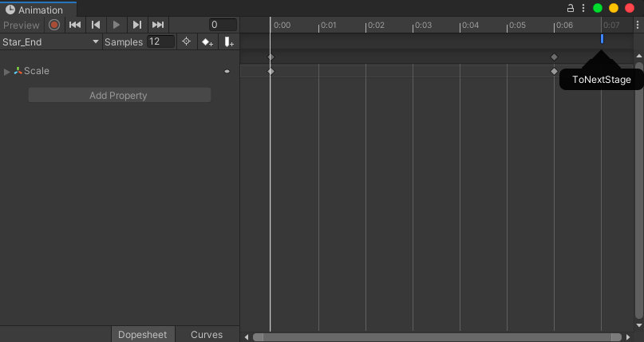Click the current frame number field

tap(223, 25)
